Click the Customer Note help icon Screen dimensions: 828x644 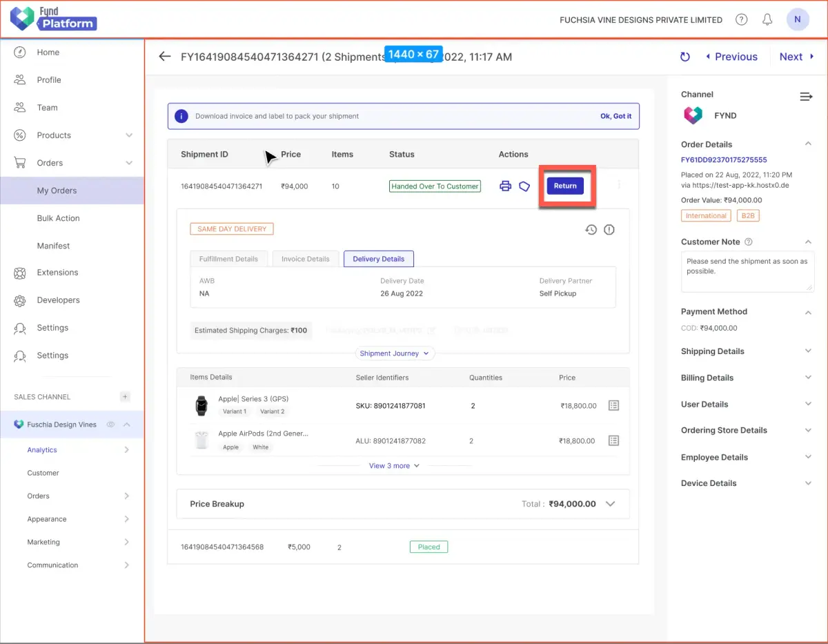pos(749,242)
